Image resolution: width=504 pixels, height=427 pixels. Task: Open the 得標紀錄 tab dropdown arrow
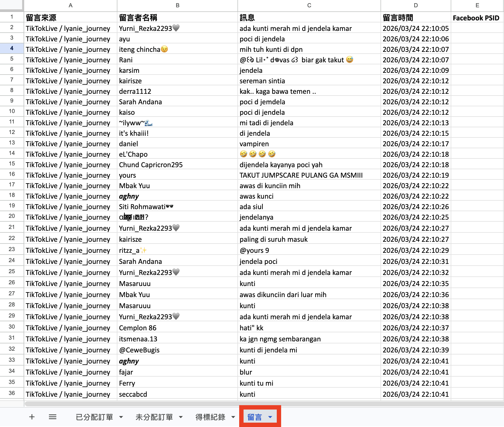[233, 417]
